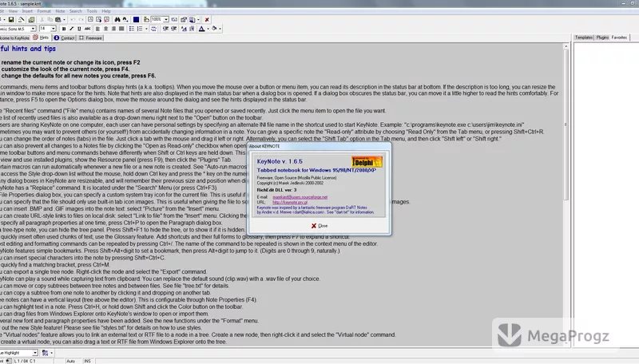Click the paint bucket highlight icon
The width and height of the screenshot is (639, 364).
214,29
